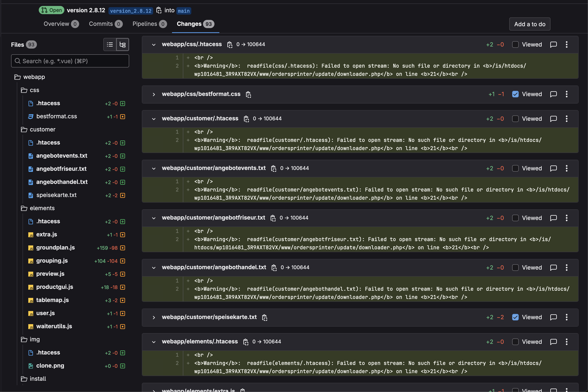Comment on webapp/css/bestformat.css file

[554, 94]
